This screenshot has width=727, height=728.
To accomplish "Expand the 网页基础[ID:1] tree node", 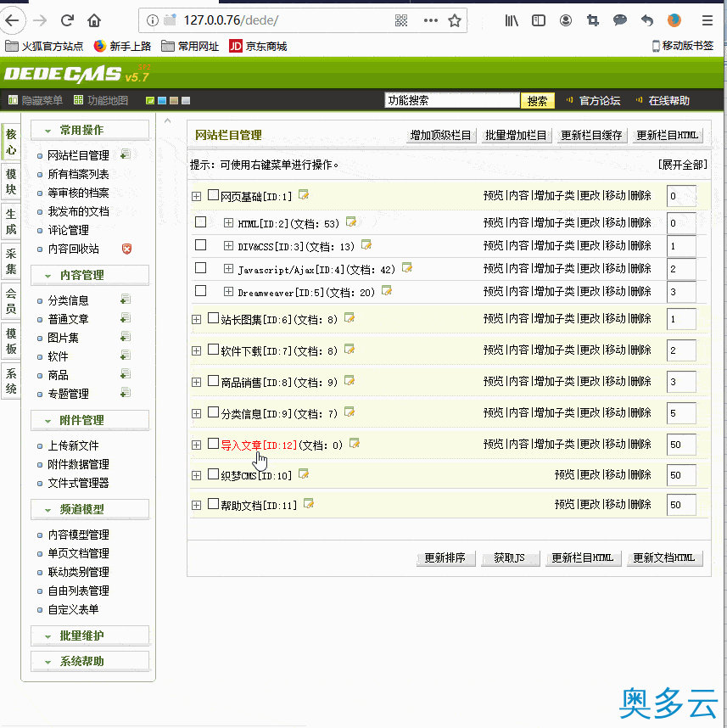I will pos(196,196).
